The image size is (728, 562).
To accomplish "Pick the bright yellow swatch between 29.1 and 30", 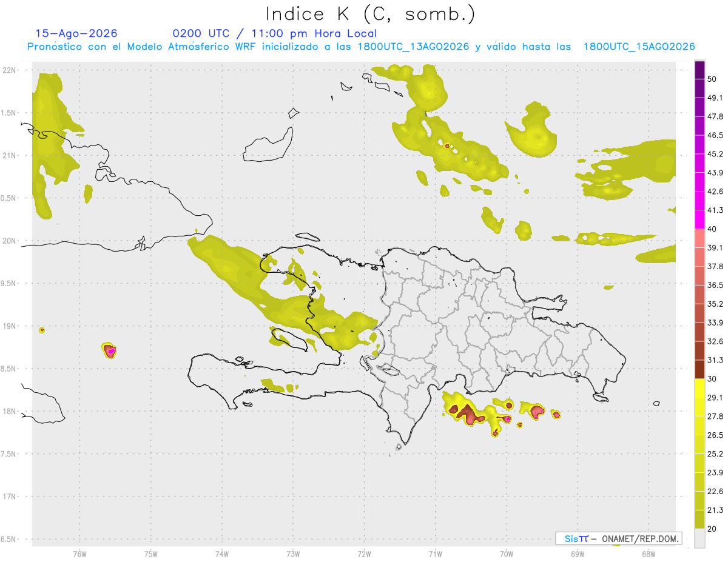I will (x=699, y=388).
